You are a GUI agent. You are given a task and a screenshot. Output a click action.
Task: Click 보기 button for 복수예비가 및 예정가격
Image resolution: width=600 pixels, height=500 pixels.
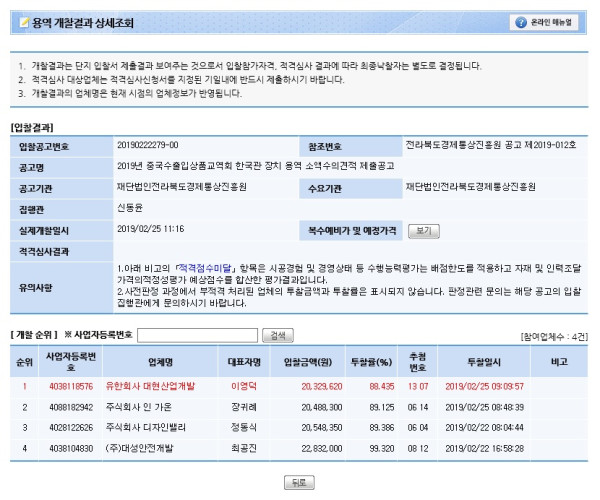tap(423, 230)
